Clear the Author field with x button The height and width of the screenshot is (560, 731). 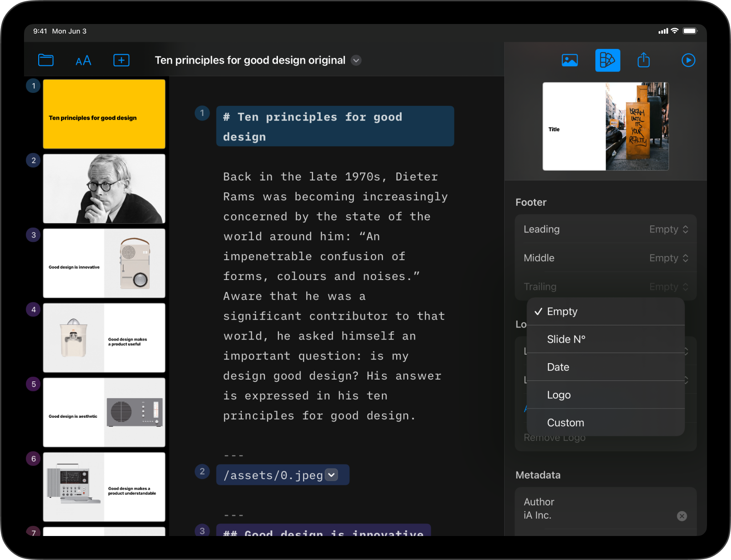682,516
